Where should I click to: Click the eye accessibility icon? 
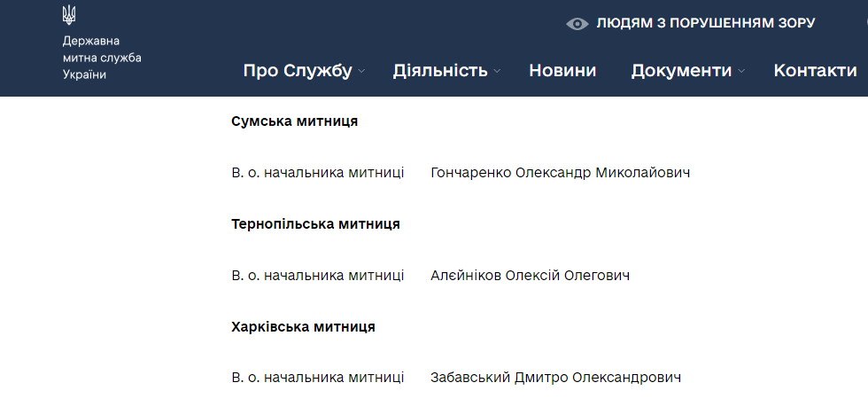click(577, 24)
